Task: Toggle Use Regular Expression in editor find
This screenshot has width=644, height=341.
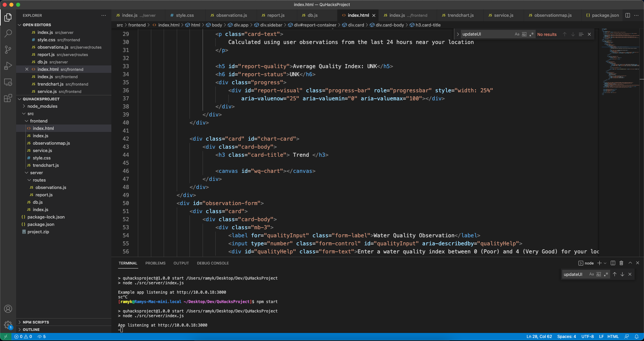Action: click(x=532, y=34)
